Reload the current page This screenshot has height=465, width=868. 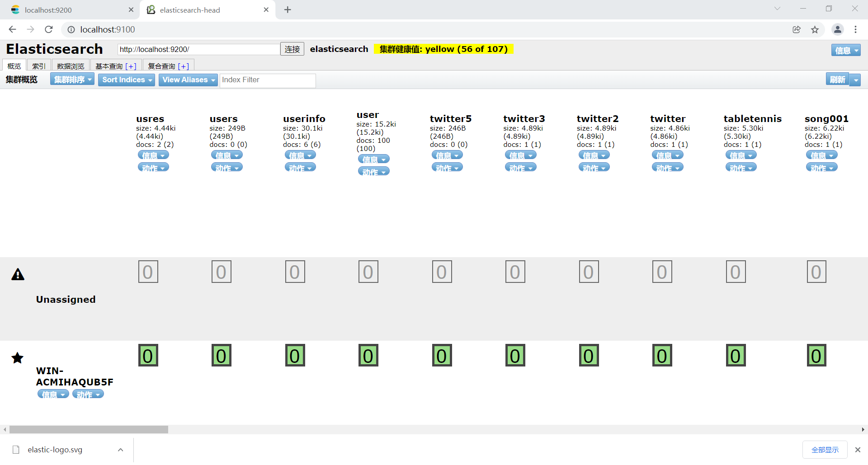coord(49,29)
